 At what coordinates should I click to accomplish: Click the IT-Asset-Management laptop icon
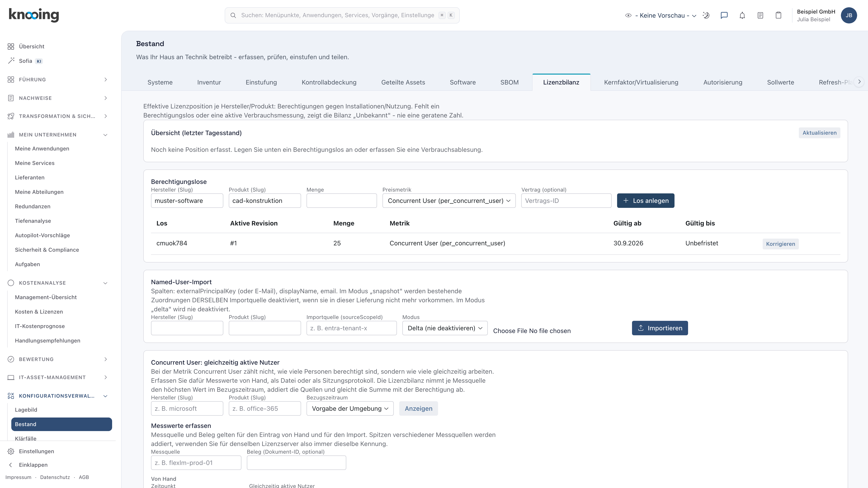(x=11, y=377)
